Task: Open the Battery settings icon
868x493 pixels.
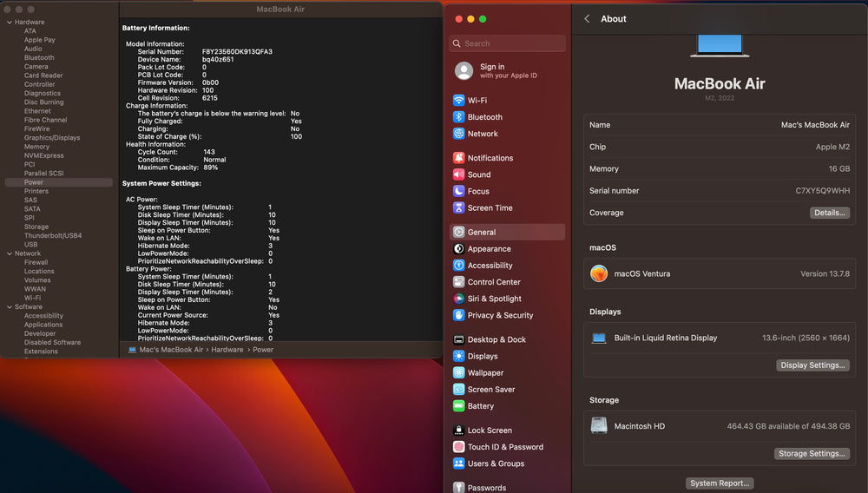Action: tap(459, 406)
